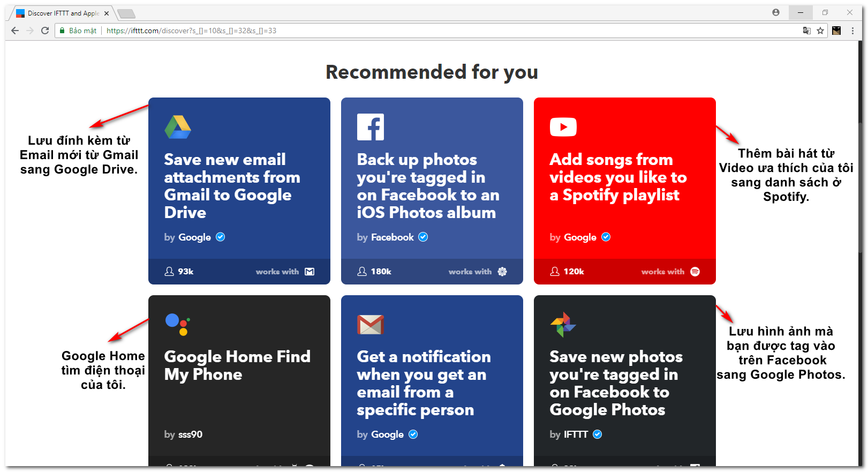Click the user count icon next to 120k
Image resolution: width=868 pixels, height=472 pixels.
point(555,272)
